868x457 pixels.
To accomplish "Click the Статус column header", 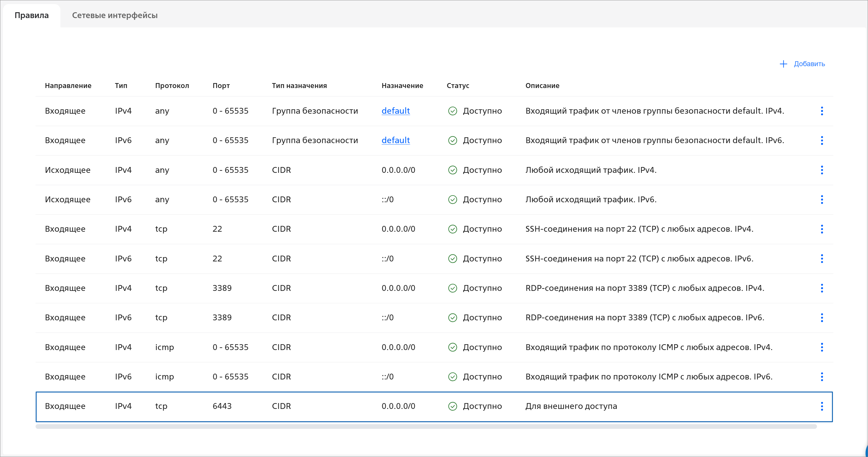I will click(457, 85).
